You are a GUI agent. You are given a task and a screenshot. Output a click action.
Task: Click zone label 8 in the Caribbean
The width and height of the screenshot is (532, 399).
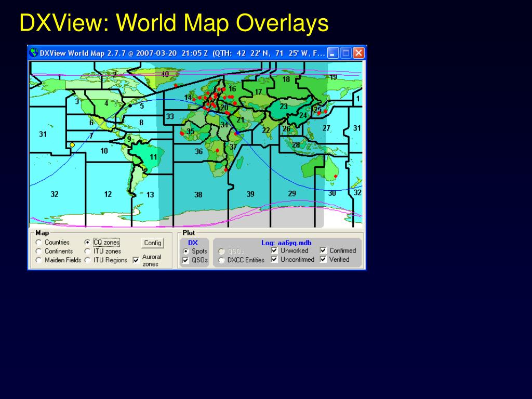pyautogui.click(x=141, y=123)
